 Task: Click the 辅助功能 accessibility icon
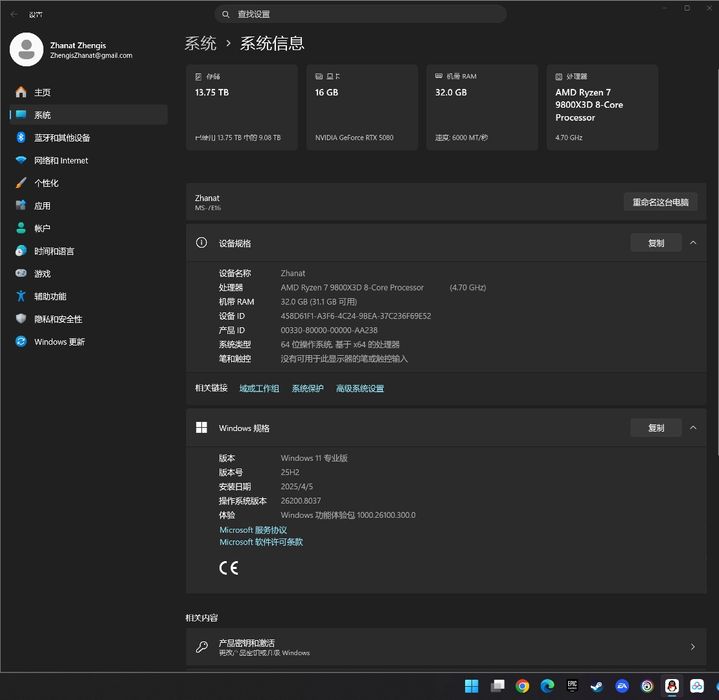coord(21,296)
